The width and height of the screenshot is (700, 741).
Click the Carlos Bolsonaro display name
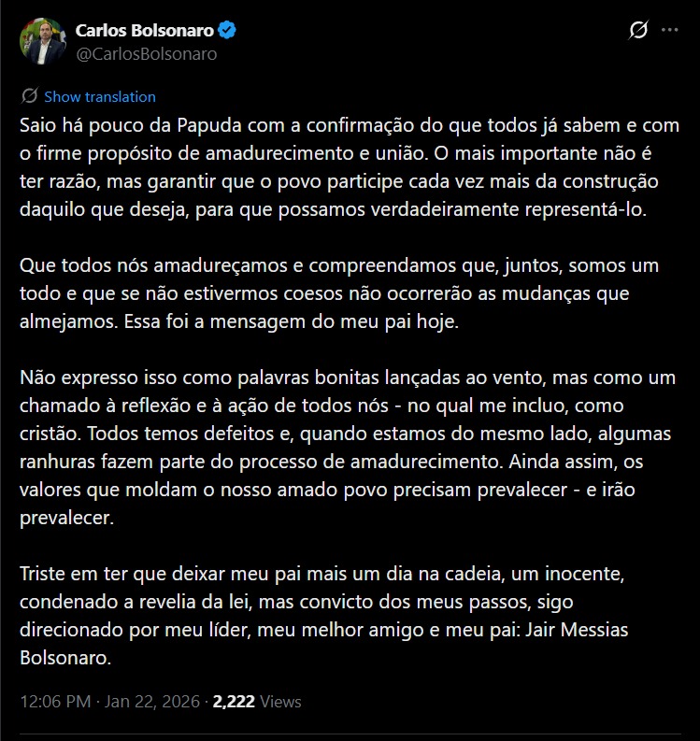(x=145, y=31)
